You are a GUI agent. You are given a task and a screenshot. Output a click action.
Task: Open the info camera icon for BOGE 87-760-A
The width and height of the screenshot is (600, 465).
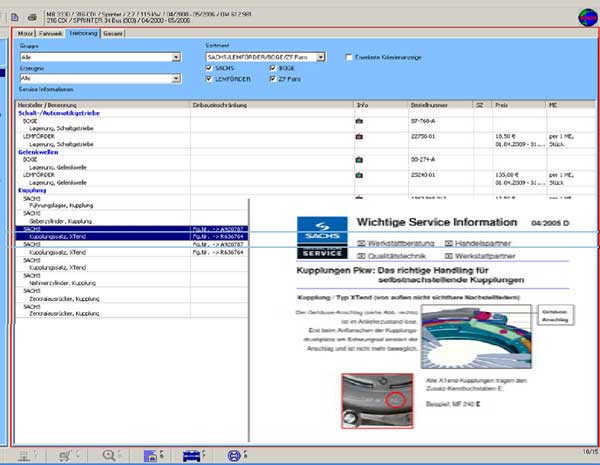pyautogui.click(x=360, y=120)
